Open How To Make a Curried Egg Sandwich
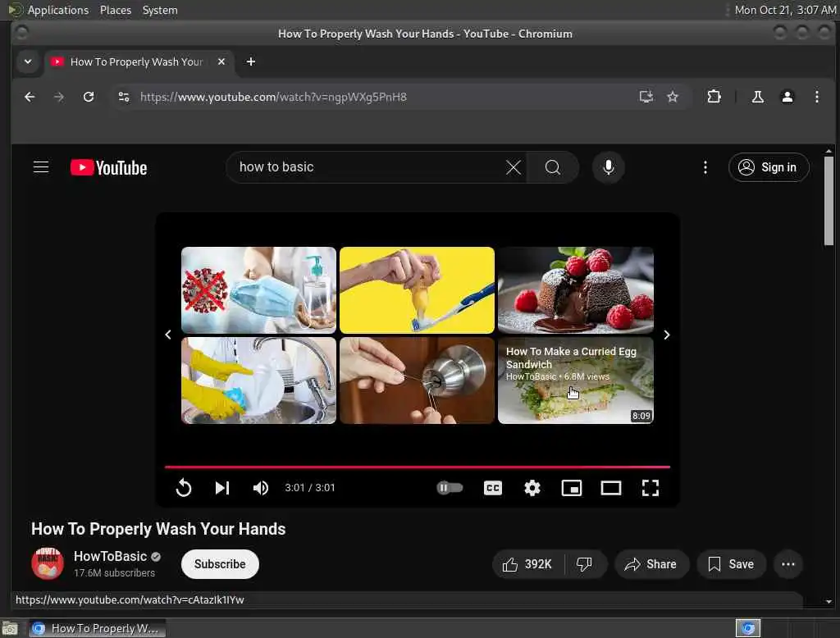Viewport: 840px width, 638px height. coord(575,381)
